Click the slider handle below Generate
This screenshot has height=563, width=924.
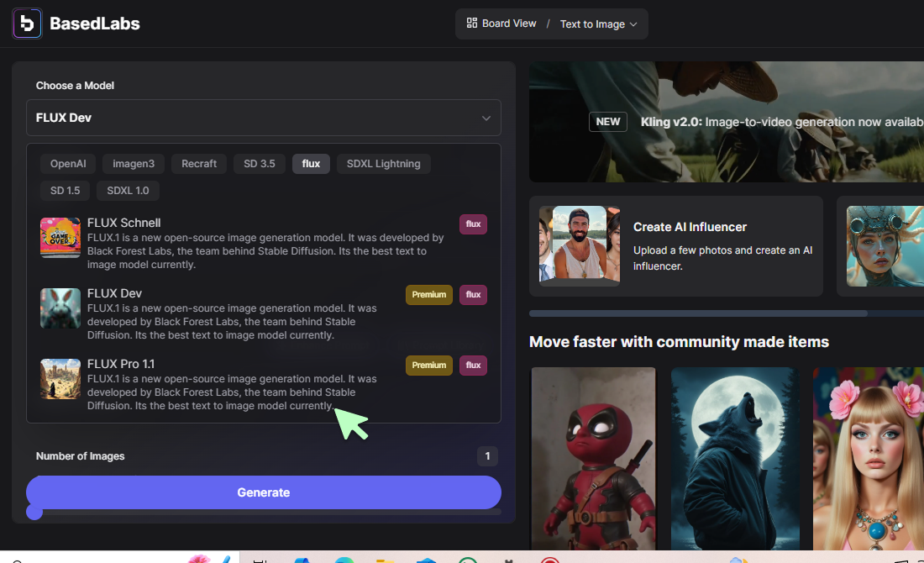coord(34,513)
